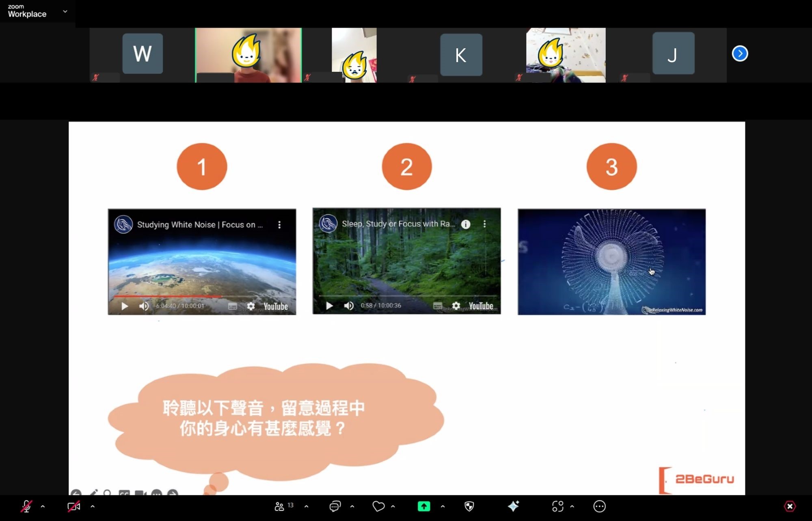Open Host tools shield icon
812x521 pixels.
click(469, 506)
